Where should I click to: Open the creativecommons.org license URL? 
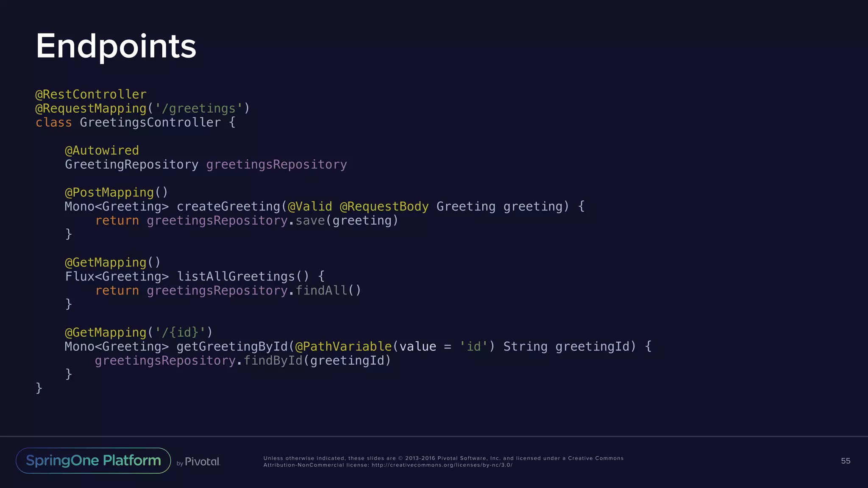pos(442,465)
